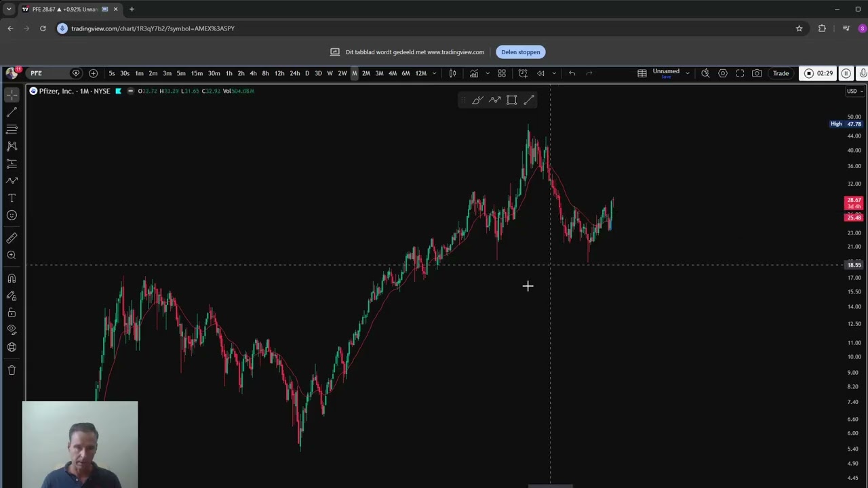This screenshot has width=868, height=488.
Task: Switch to the 1h timeframe
Action: [229, 73]
